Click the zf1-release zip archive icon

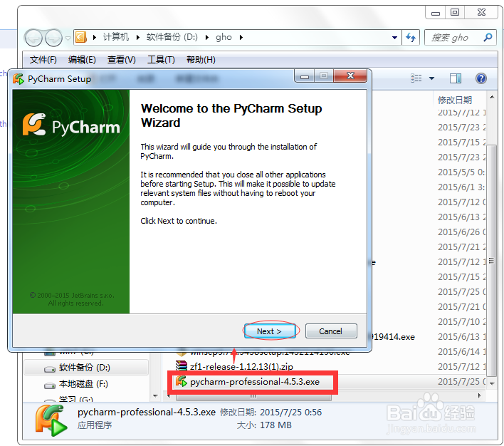(x=182, y=366)
